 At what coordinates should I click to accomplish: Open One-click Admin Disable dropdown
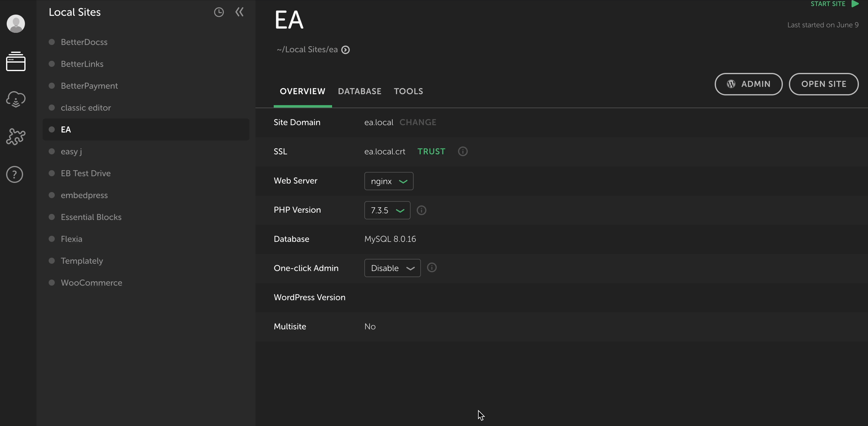pos(392,268)
